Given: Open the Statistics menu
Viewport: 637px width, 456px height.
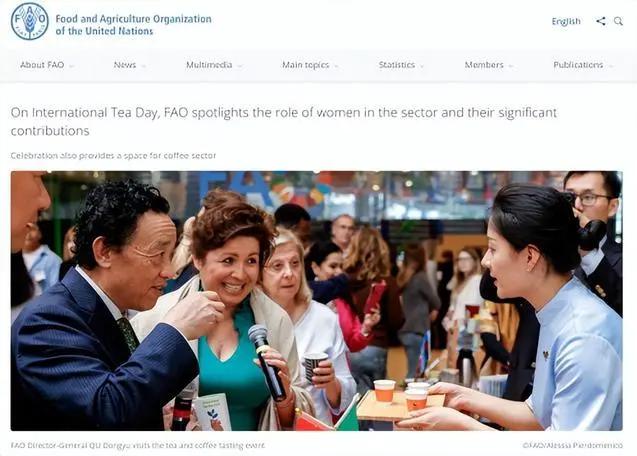Looking at the screenshot, I should [396, 65].
